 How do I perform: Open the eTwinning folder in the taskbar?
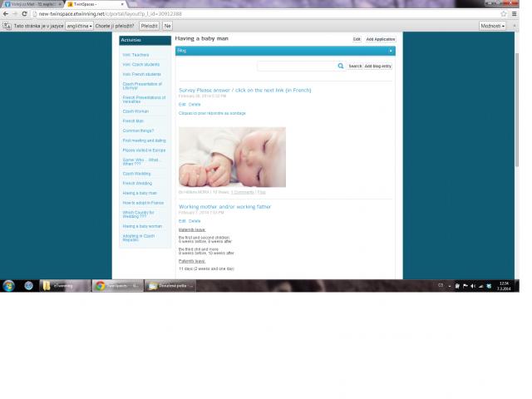[x=66, y=286]
